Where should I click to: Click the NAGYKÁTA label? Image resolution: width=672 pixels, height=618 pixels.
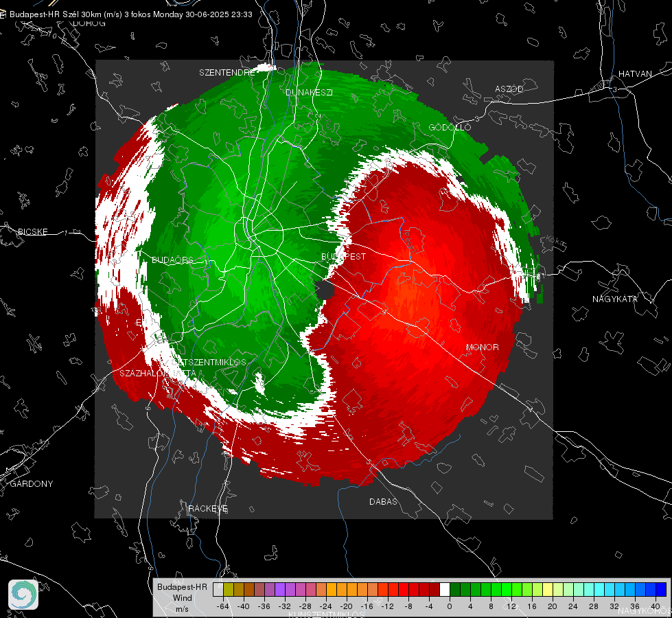coord(614,299)
